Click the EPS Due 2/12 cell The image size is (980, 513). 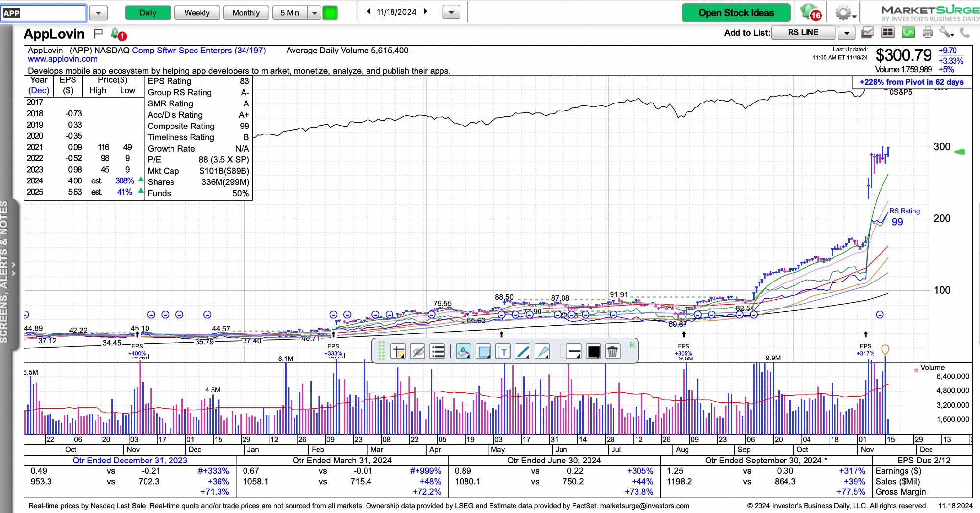click(x=923, y=461)
